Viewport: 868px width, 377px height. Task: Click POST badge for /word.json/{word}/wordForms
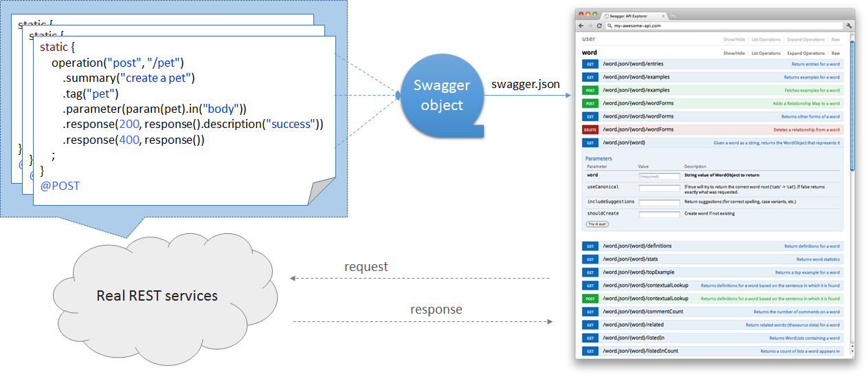(x=590, y=103)
